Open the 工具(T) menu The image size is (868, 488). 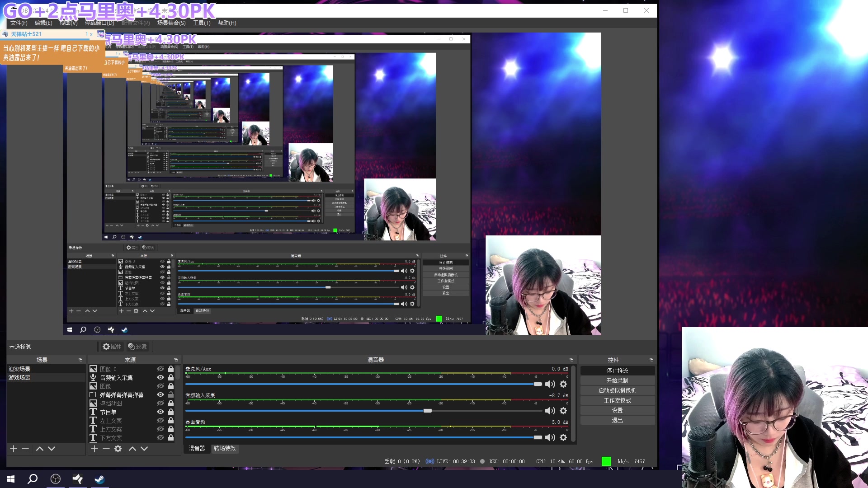[x=202, y=23]
